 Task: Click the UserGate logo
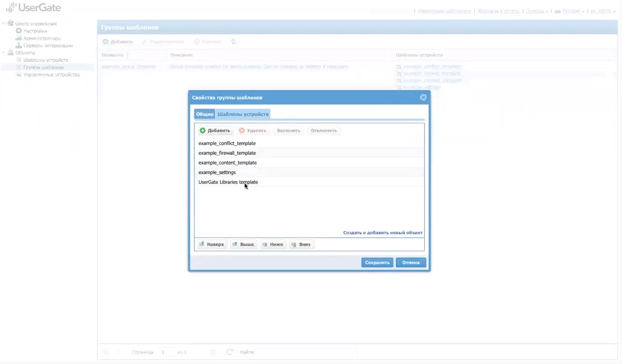point(33,8)
